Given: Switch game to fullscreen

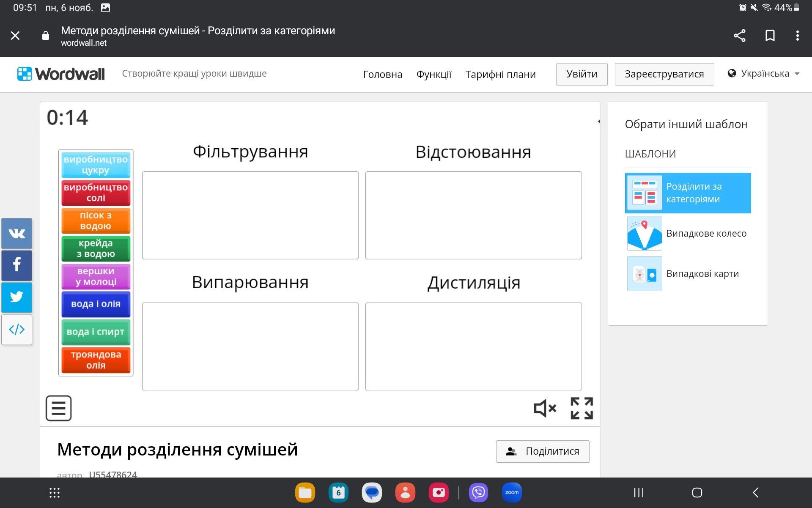Looking at the screenshot, I should coord(582,409).
